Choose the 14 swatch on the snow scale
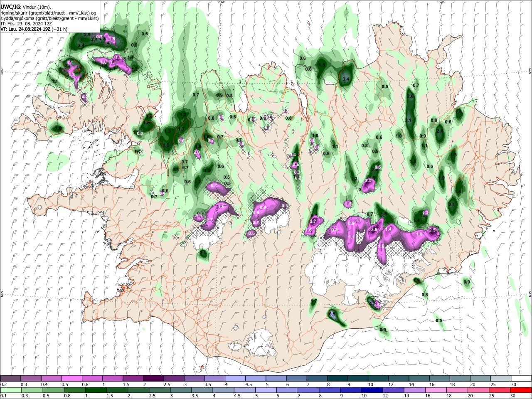This screenshot has width=532, height=399. (419, 379)
